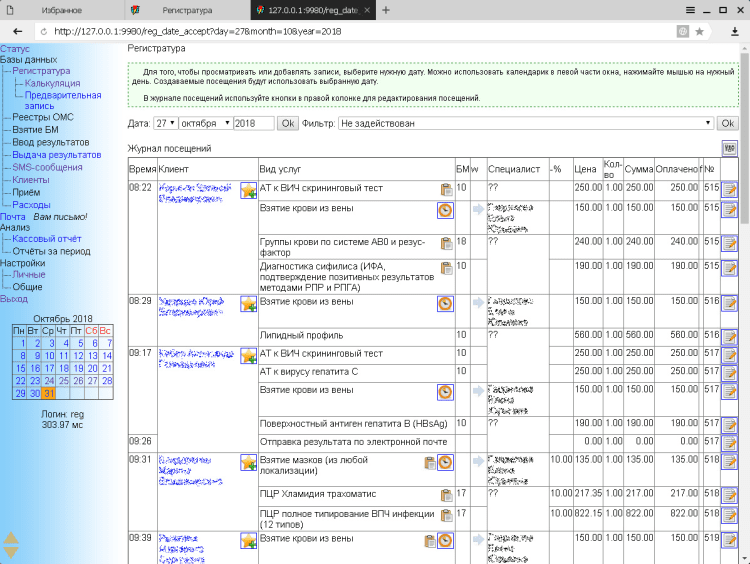
Task: Click the up arrow at sidebar bottom
Action: coord(11,539)
